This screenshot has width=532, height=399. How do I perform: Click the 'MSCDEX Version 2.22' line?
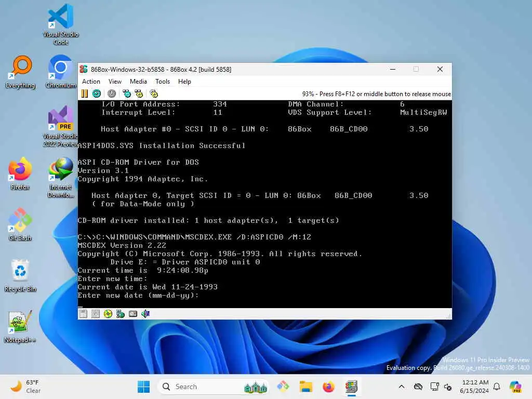(122, 245)
